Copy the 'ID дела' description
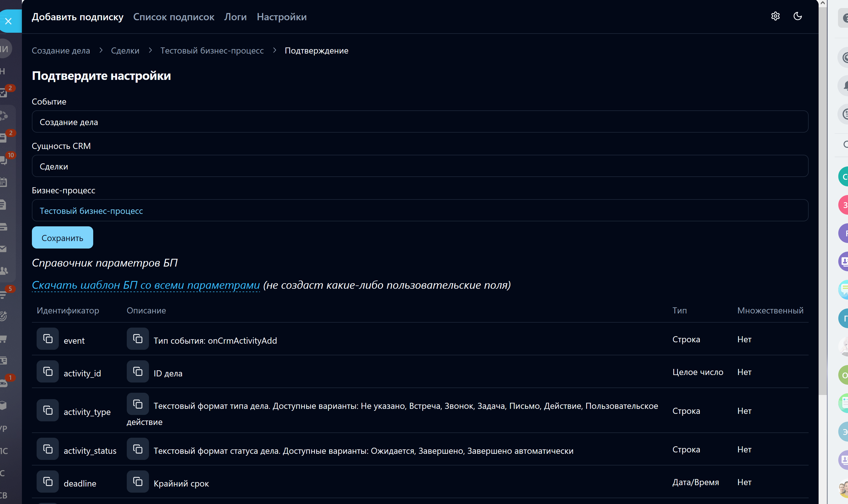 [x=138, y=371]
